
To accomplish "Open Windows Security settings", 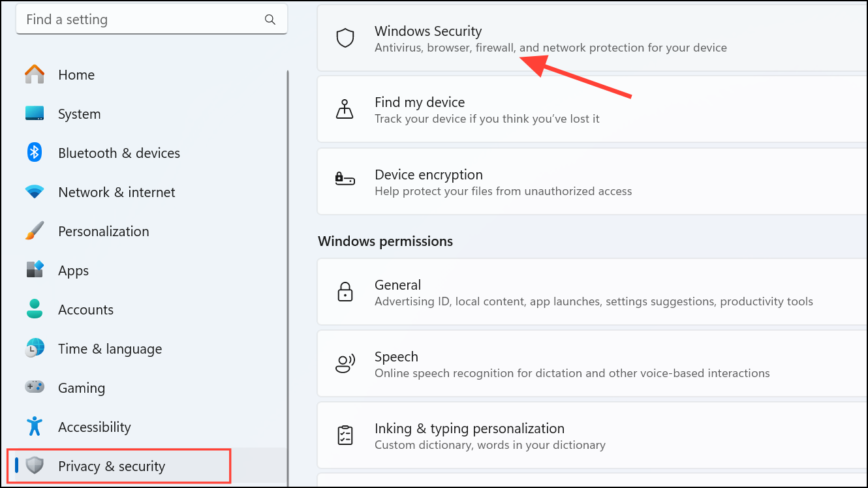I will click(592, 38).
